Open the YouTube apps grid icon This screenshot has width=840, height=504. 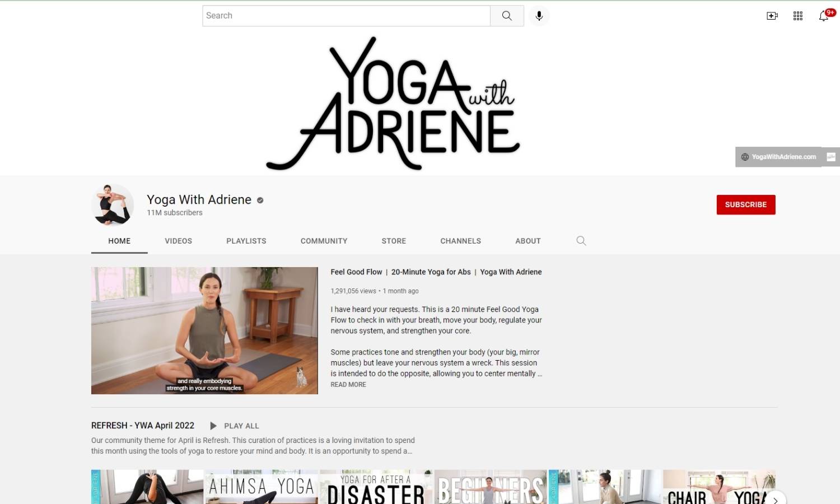click(798, 16)
